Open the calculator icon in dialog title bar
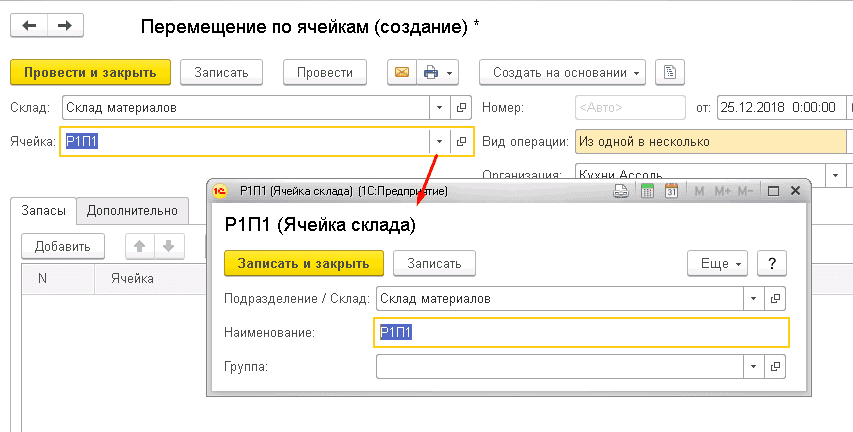This screenshot has width=853, height=432. pyautogui.click(x=647, y=191)
